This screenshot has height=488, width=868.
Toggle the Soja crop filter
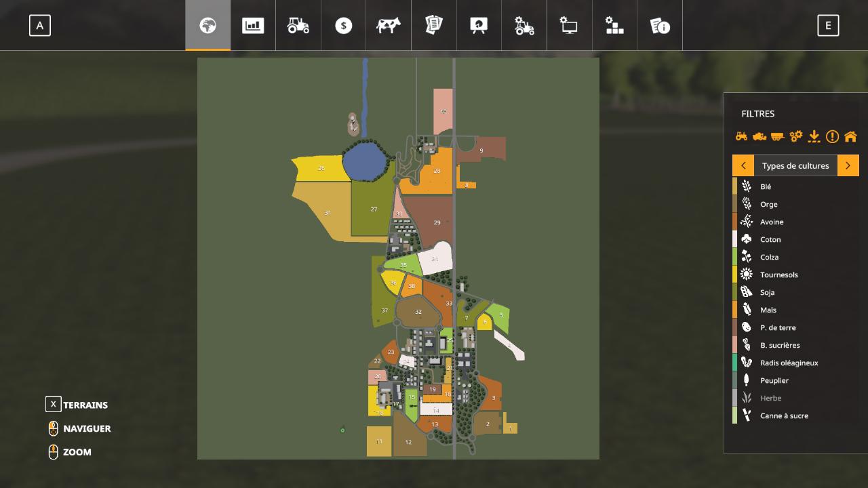[795, 292]
